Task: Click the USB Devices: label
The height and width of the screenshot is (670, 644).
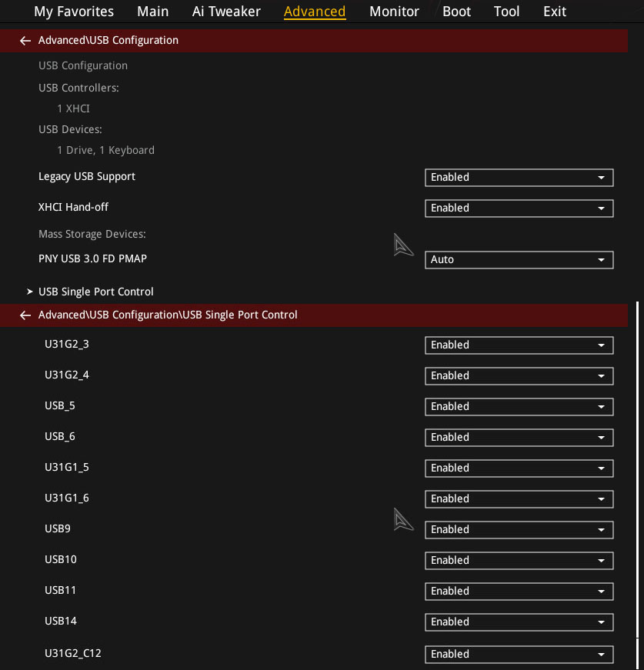Action: click(70, 129)
